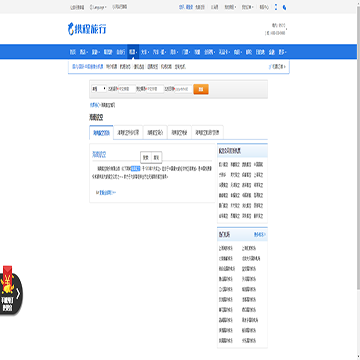Click the departure city input field
This screenshot has height=360, width=360.
127,89
